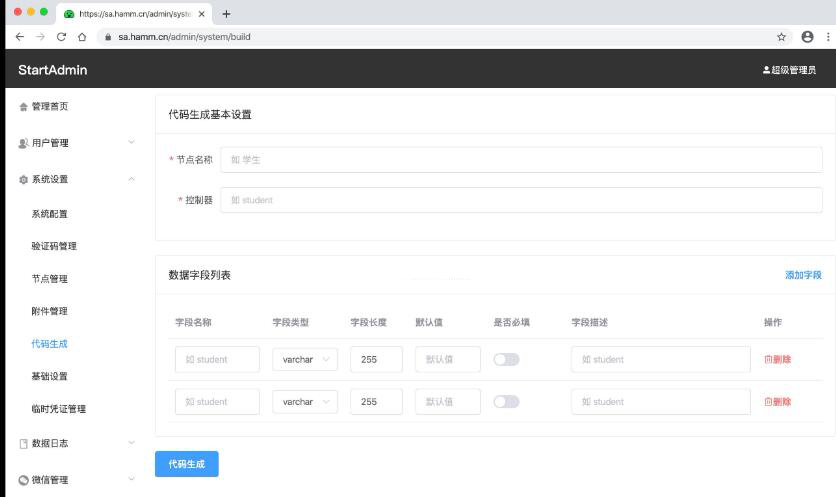
Task: Toggle 是否必填 switch in first row
Action: (506, 359)
